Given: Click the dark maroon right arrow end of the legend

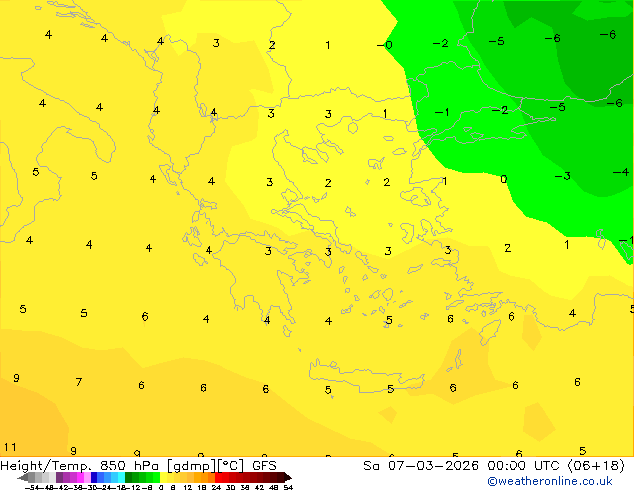Looking at the screenshot, I should (288, 478).
